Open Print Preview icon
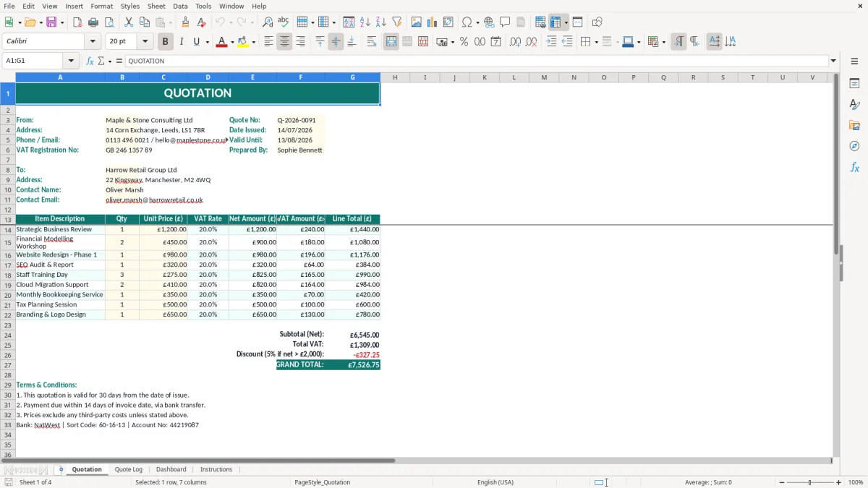868x488 pixels. (x=109, y=22)
